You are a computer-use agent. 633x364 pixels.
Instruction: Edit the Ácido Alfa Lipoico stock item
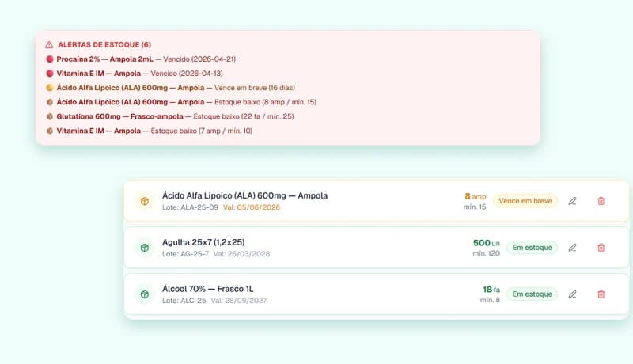(572, 201)
